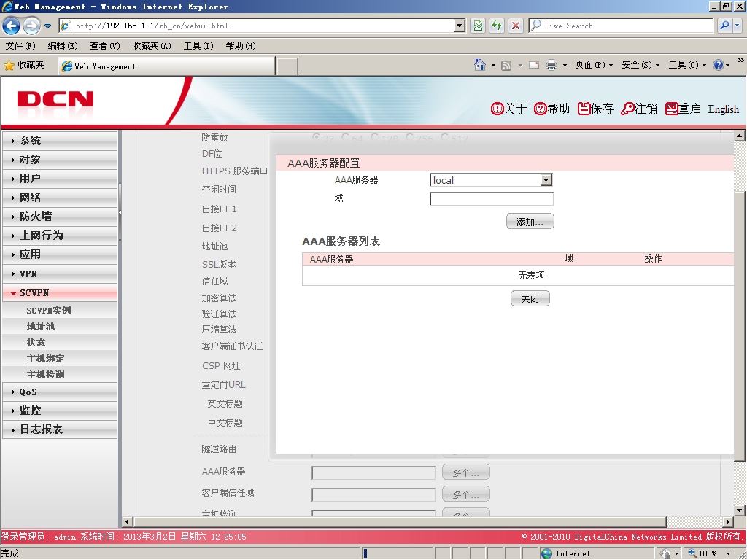Click the Live Search magnifier button
747x560 pixels.
[x=724, y=26]
